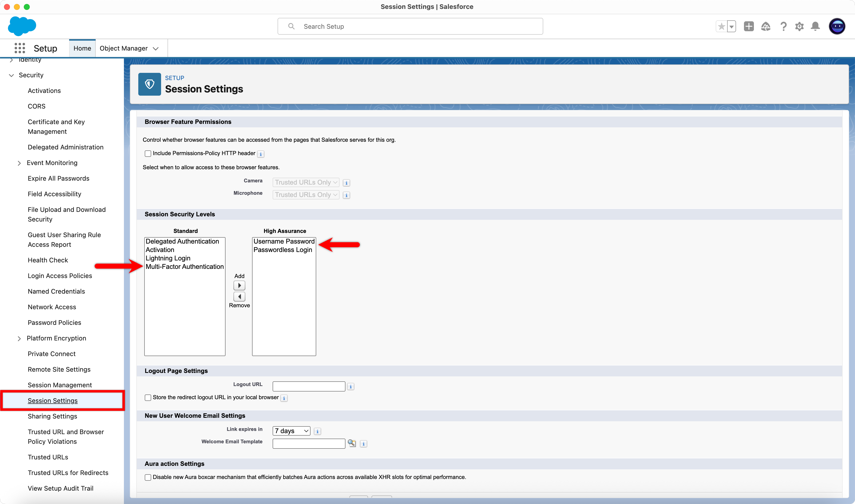
Task: Check Store the redirect logout URL option
Action: (148, 398)
